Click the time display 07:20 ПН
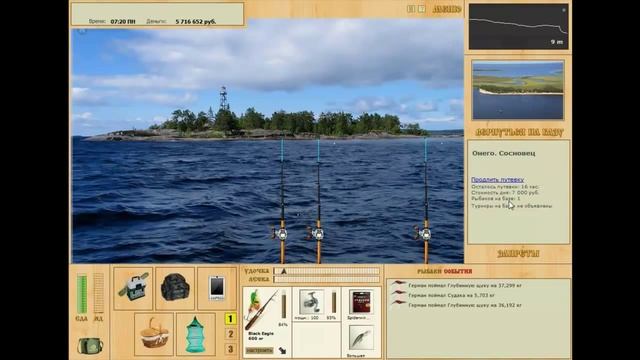Viewport: 640px width, 360px height. pyautogui.click(x=123, y=22)
